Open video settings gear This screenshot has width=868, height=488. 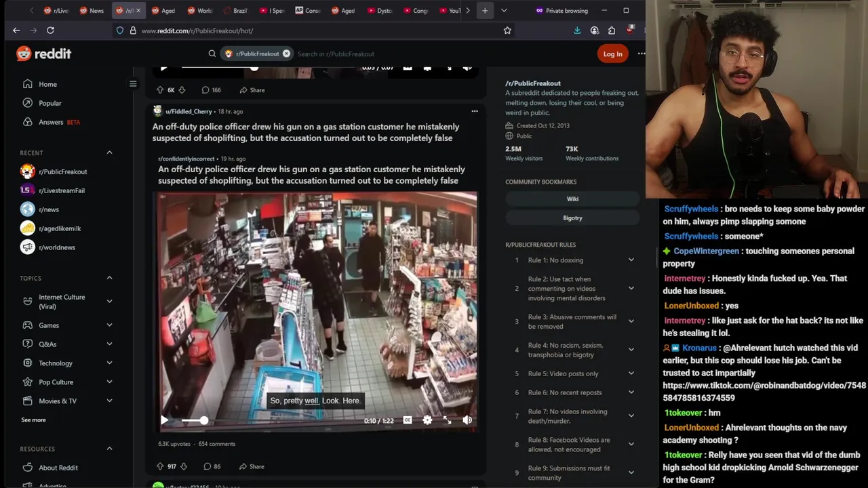click(427, 420)
